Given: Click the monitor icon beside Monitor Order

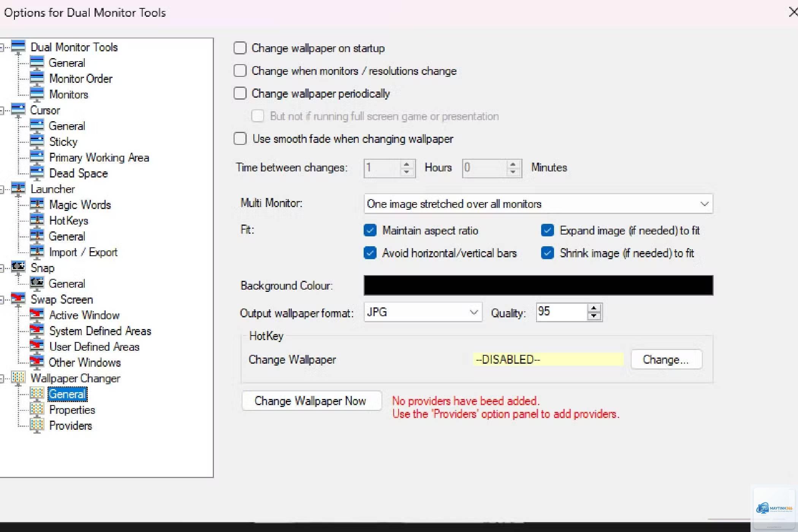Looking at the screenshot, I should [37, 79].
